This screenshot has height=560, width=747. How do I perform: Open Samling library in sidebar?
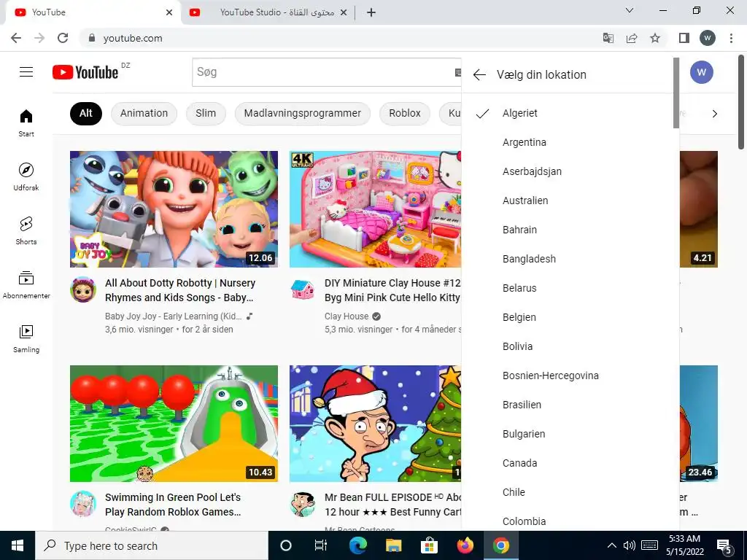26,338
